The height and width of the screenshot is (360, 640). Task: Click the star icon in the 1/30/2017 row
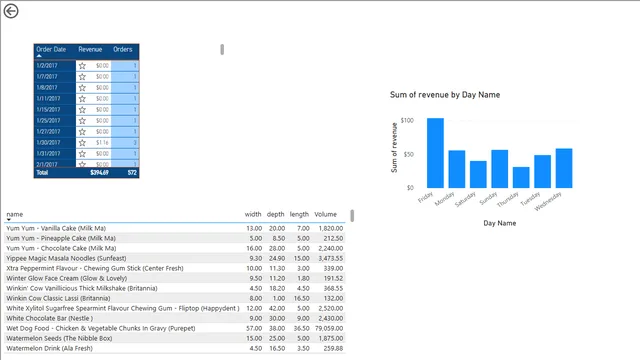[x=82, y=143]
